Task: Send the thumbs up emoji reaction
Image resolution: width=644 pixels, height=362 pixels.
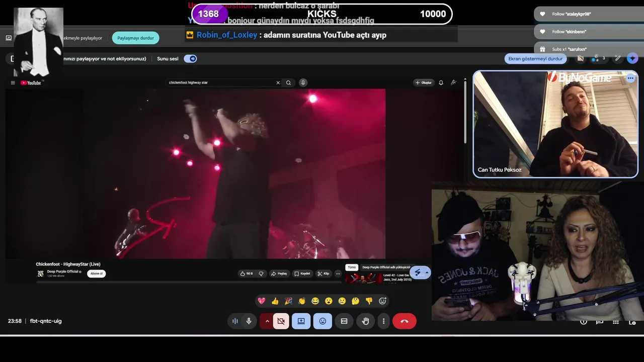Action: (x=275, y=301)
